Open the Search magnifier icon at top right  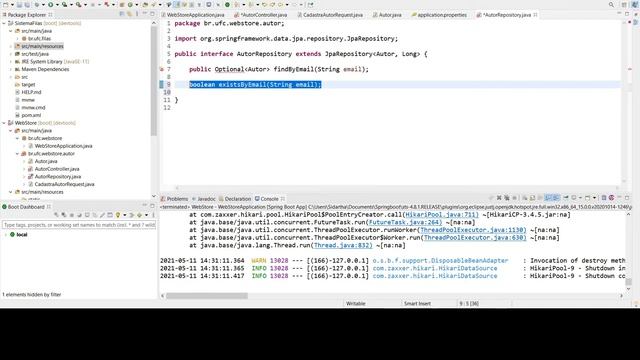coord(611,4)
